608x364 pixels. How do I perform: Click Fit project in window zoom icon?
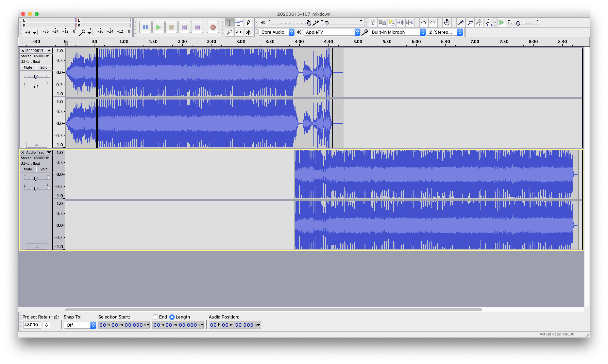[x=488, y=23]
